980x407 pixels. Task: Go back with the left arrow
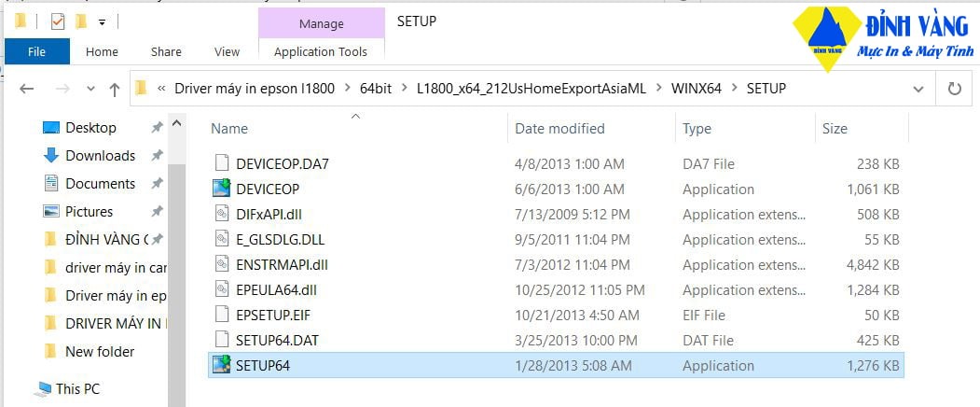tap(26, 89)
